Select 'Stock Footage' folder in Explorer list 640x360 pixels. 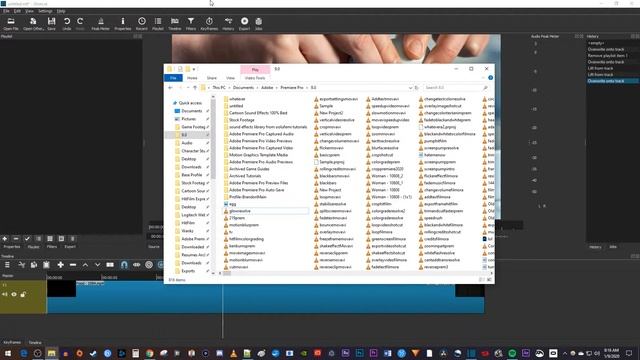coord(242,120)
